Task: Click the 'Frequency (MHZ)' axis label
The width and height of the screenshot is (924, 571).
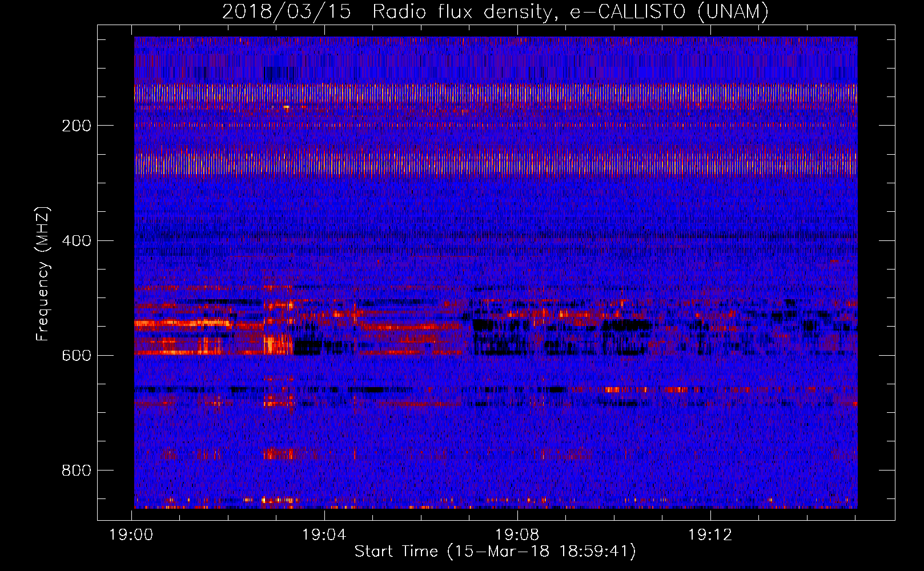Action: (x=42, y=274)
